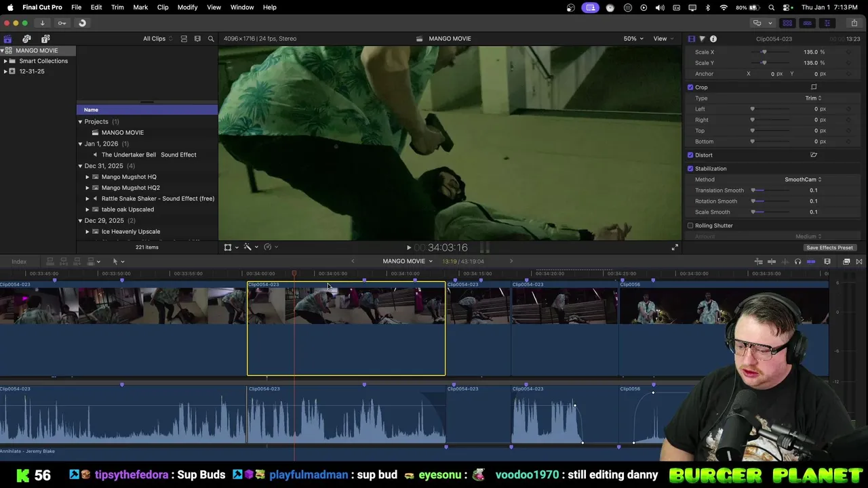Image resolution: width=868 pixels, height=488 pixels.
Task: Click the Import Media arrow button
Action: point(42,23)
